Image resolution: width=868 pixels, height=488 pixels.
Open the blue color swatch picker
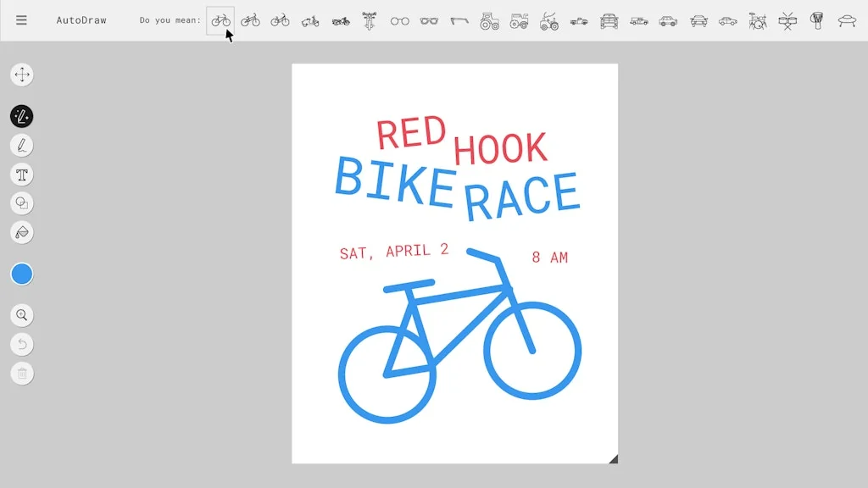pos(22,273)
